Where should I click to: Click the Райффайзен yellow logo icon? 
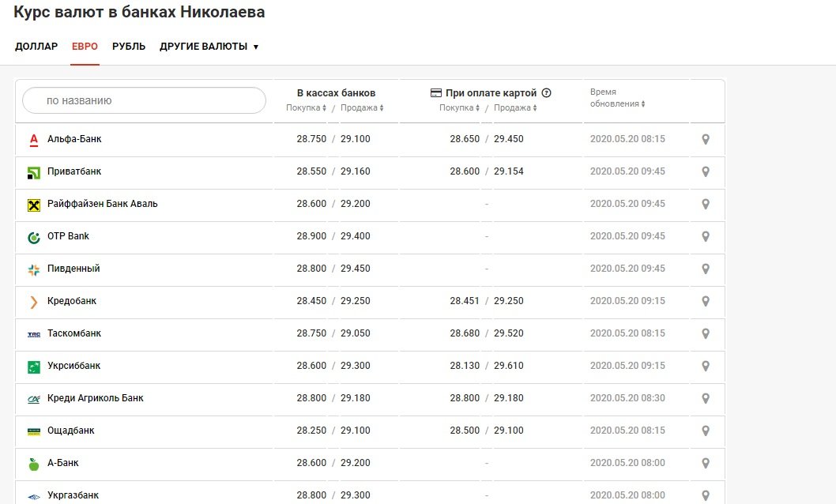(34, 205)
